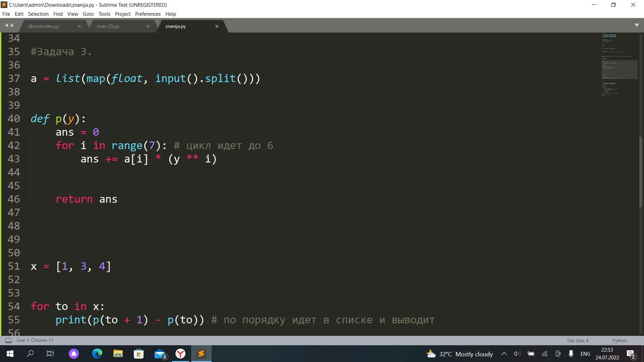Close the main (2).py tab
Viewport: 644px width, 362px height.
pos(148,26)
